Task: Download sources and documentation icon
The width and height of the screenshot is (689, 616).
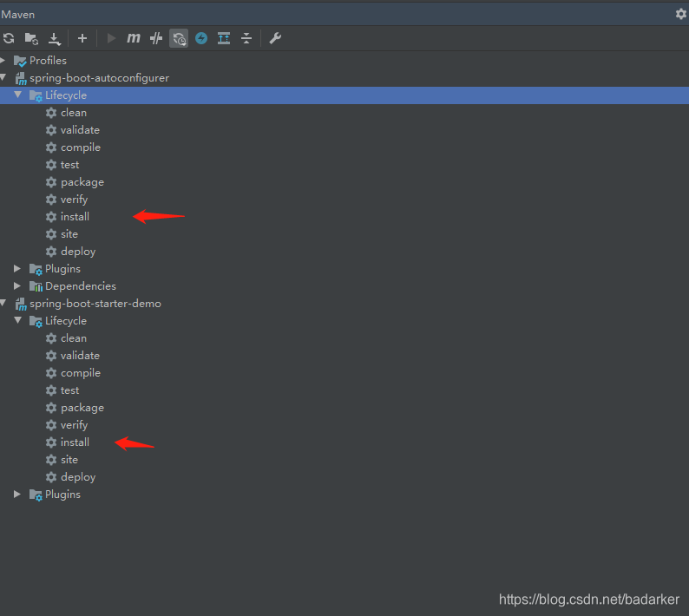Action: point(55,39)
